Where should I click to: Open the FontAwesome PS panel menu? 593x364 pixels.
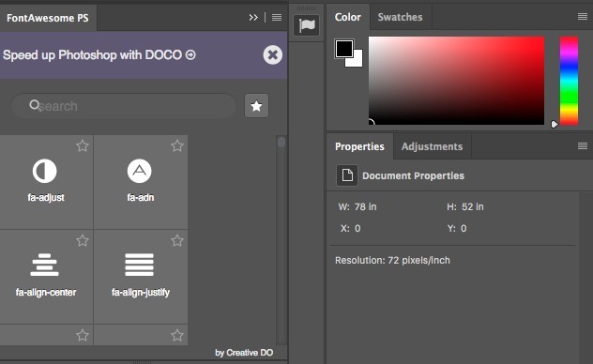click(x=277, y=18)
